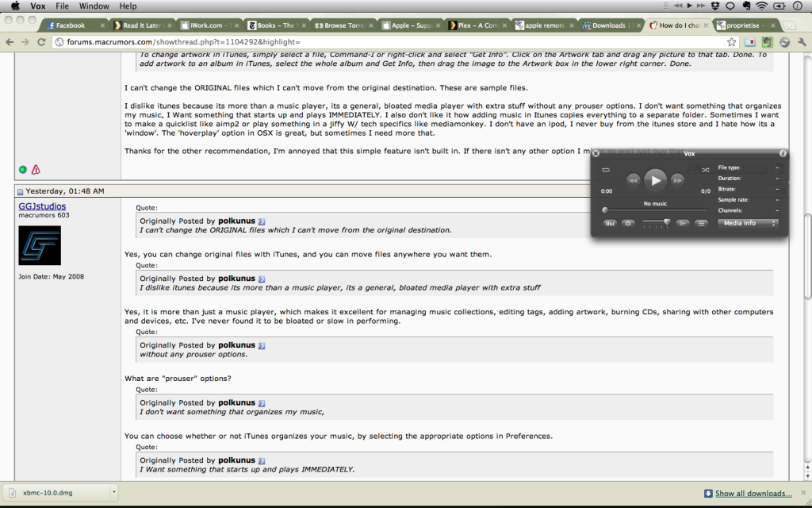Show the playlist with Vox's list button

point(701,223)
